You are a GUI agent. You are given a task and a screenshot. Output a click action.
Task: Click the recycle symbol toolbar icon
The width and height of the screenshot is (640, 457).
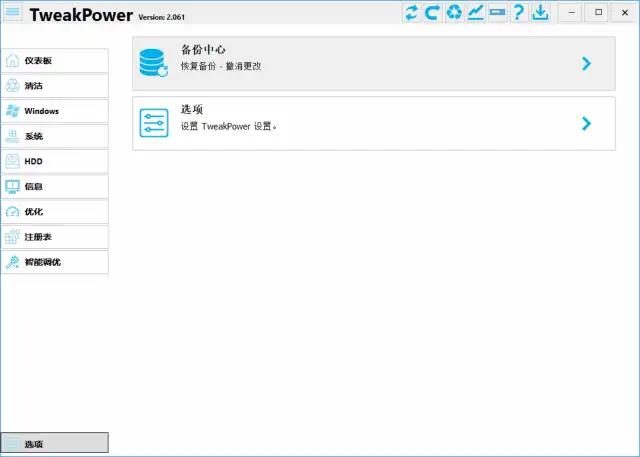454,12
